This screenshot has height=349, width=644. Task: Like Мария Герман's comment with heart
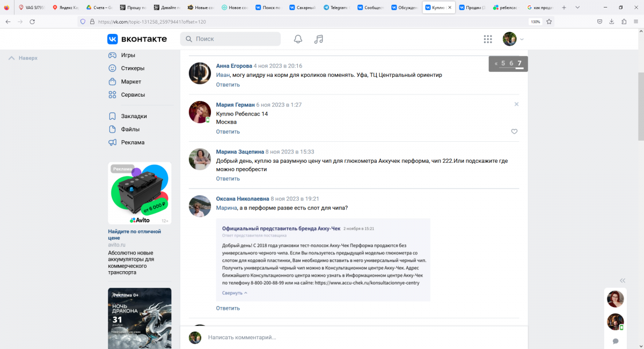(x=514, y=132)
